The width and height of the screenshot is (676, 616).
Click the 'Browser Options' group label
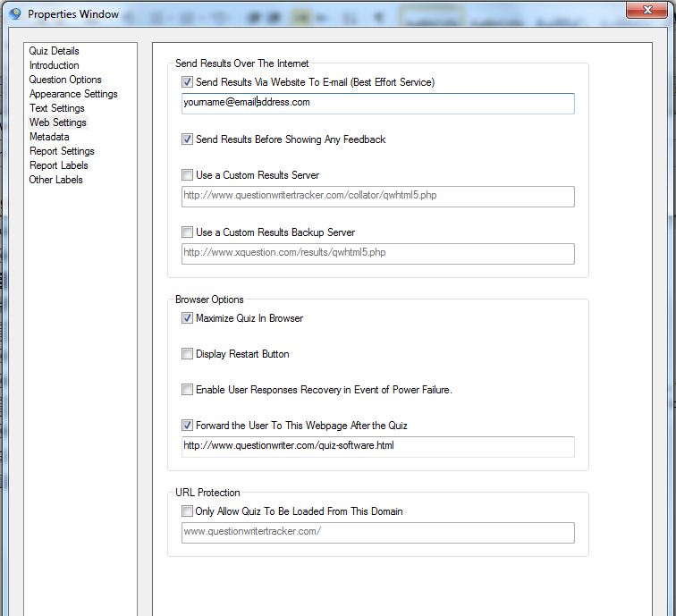[209, 300]
